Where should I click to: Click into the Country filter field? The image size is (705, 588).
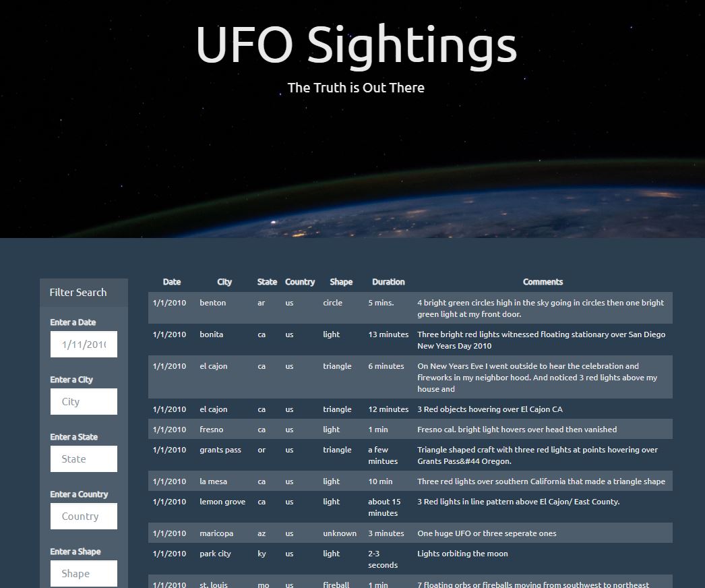pos(84,517)
